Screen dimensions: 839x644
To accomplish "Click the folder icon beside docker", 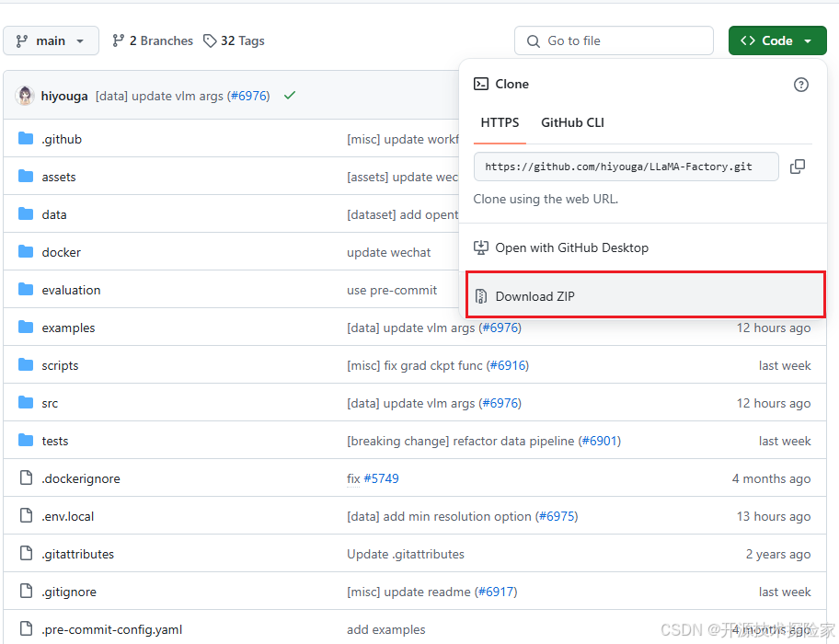I will click(26, 251).
